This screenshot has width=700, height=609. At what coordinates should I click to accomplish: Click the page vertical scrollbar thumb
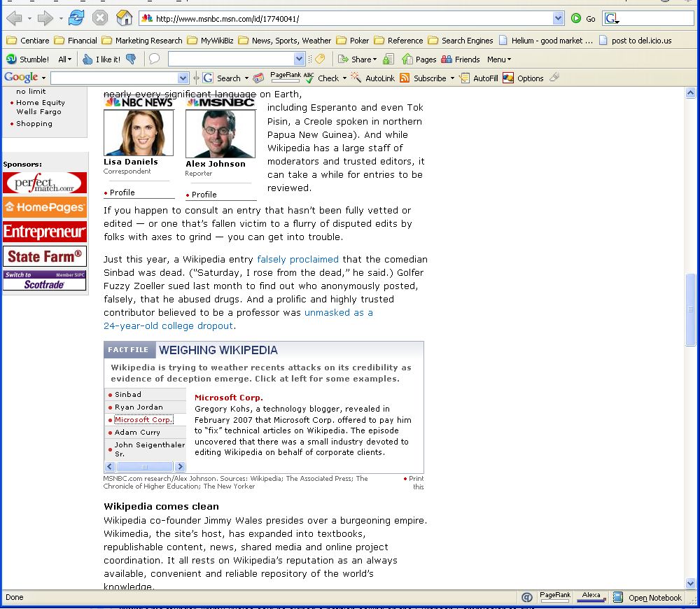690,309
